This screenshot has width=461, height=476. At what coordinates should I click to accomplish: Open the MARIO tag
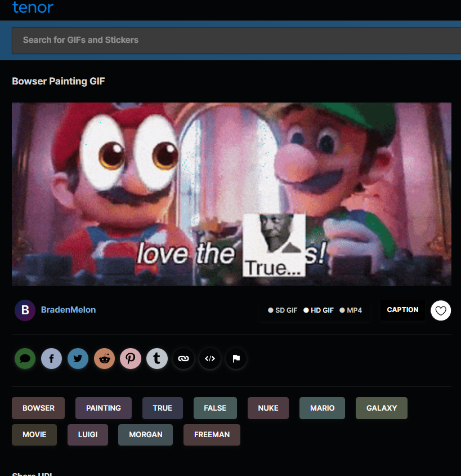tap(322, 408)
